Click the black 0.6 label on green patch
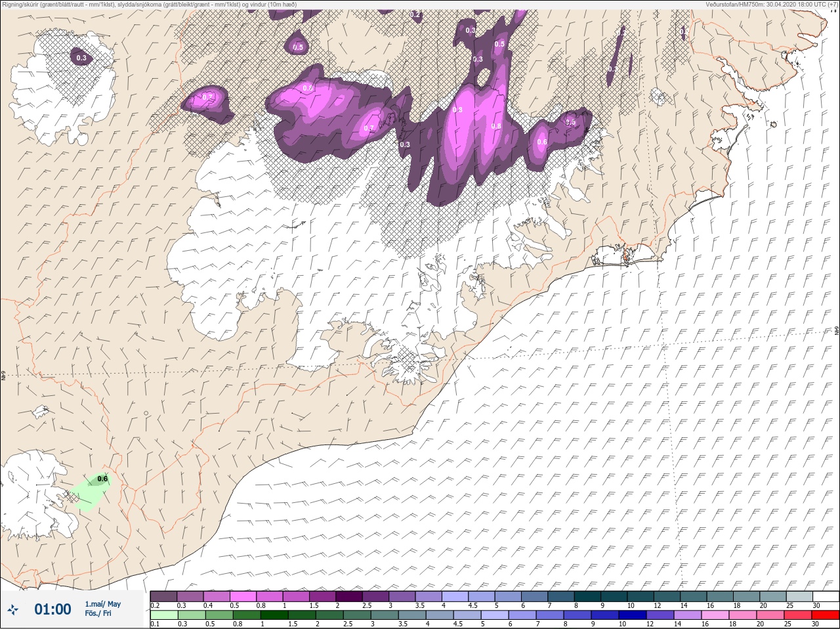Screen dimensions: 840x629 [102, 479]
